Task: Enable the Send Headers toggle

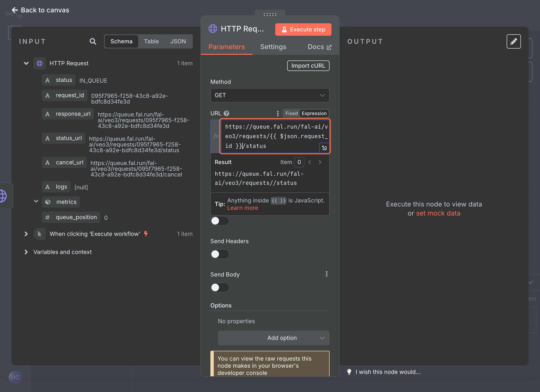Action: click(220, 254)
